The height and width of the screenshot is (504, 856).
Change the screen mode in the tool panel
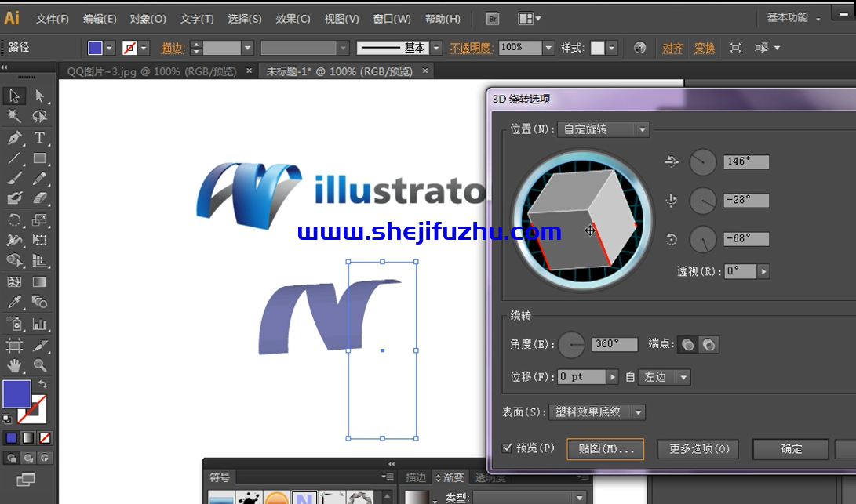(25, 480)
